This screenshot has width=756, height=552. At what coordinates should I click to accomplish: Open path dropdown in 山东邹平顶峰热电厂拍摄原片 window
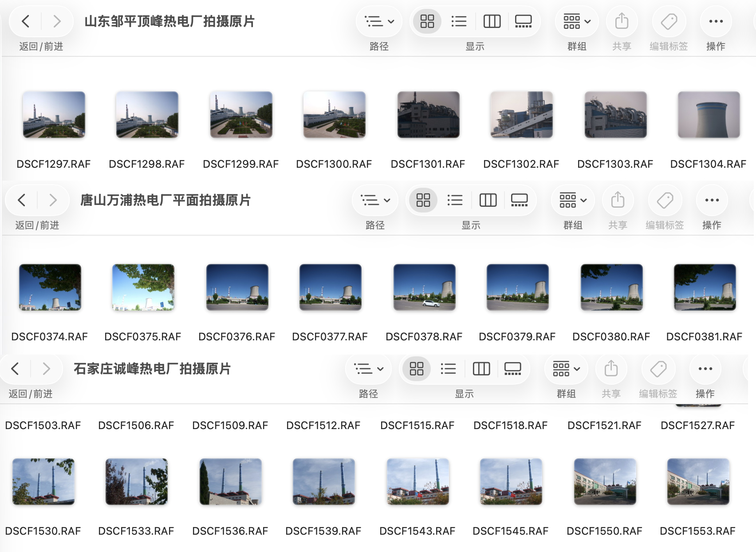coord(379,21)
